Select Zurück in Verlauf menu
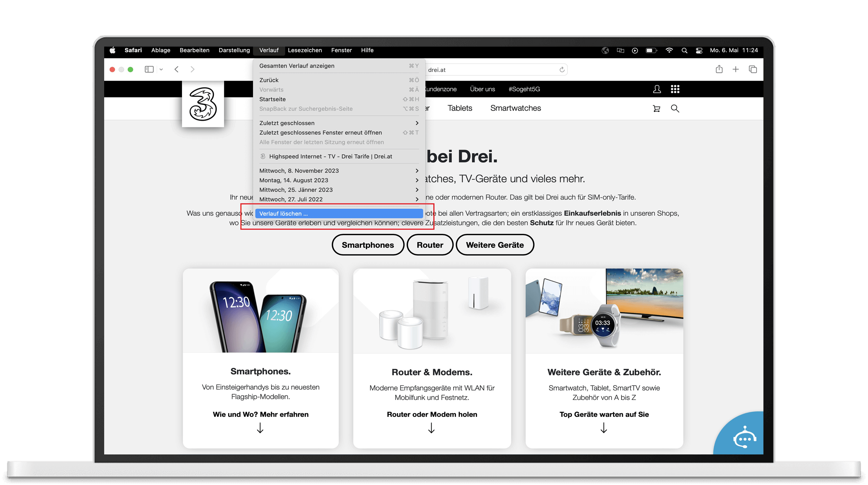 (339, 80)
